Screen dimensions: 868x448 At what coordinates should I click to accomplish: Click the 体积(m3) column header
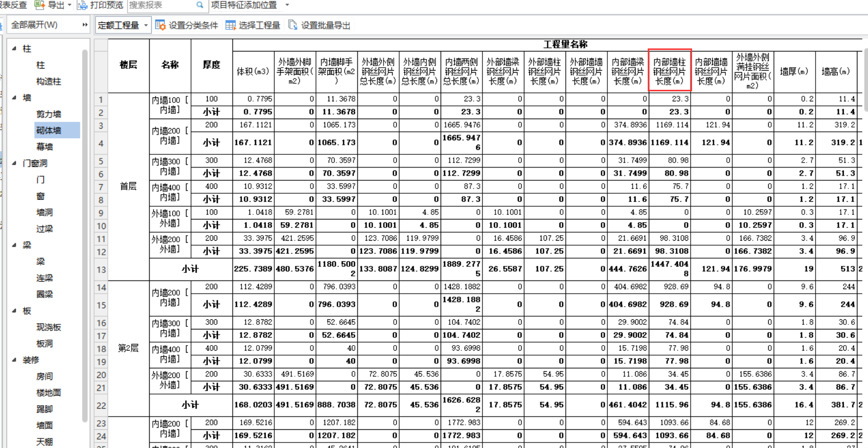click(253, 71)
